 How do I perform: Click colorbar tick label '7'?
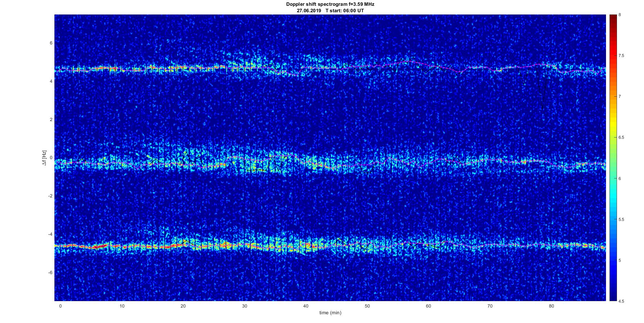(620, 97)
